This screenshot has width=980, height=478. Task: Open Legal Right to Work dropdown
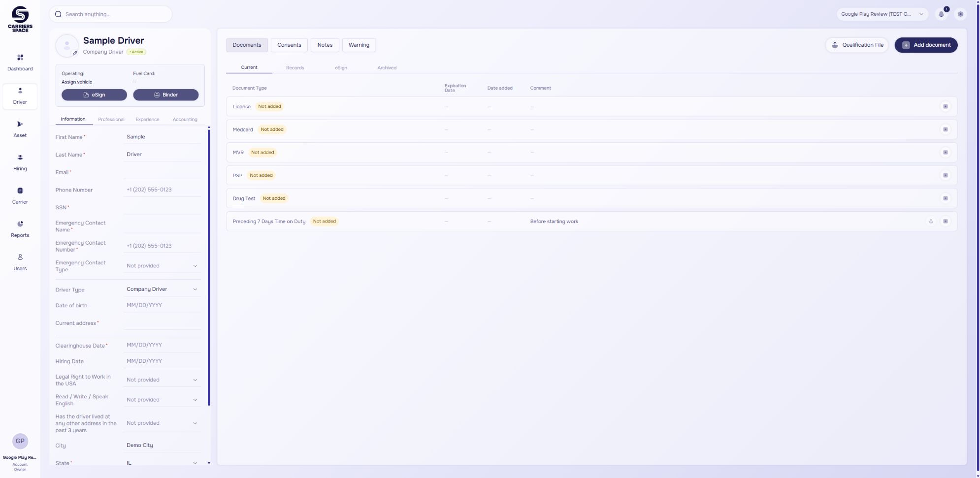coord(162,380)
